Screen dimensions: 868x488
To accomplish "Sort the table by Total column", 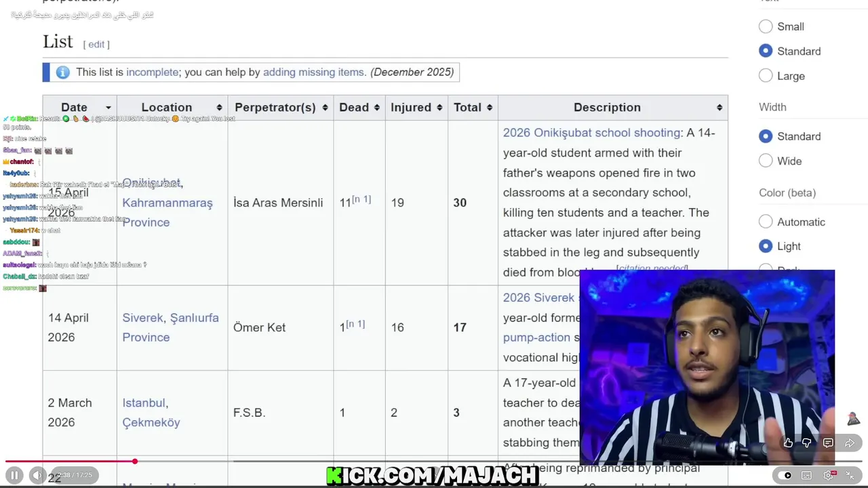I will coord(473,107).
